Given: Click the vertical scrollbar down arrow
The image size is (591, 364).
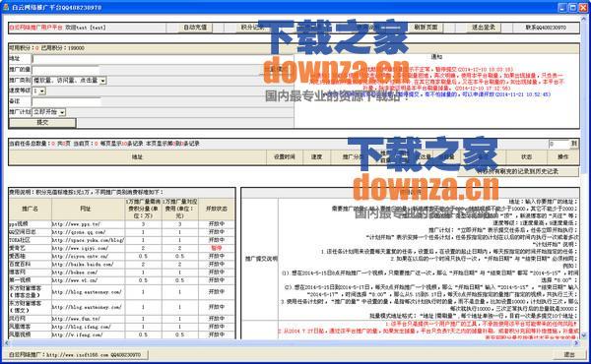Looking at the screenshot, I should pyautogui.click(x=584, y=335).
